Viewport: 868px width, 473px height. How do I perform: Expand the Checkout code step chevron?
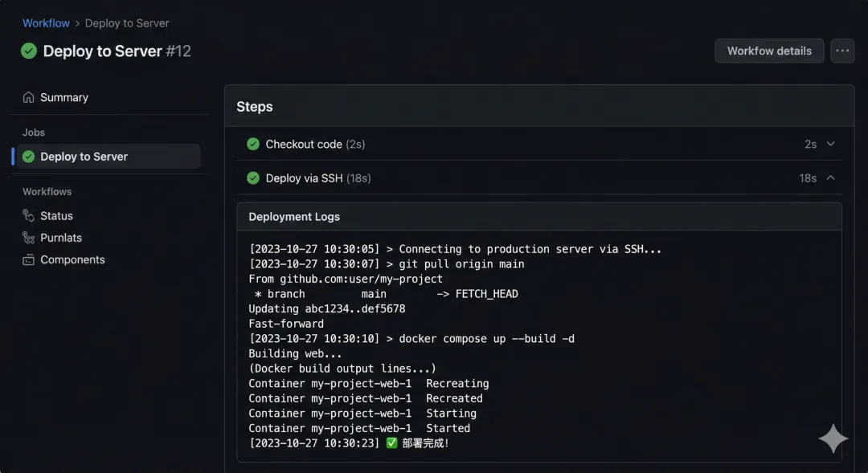click(x=831, y=144)
